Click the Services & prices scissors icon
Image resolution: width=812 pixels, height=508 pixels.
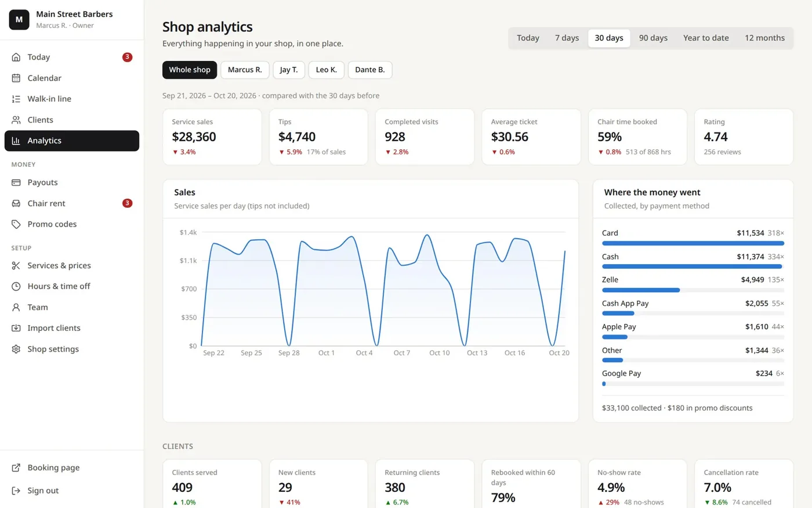[x=16, y=265]
